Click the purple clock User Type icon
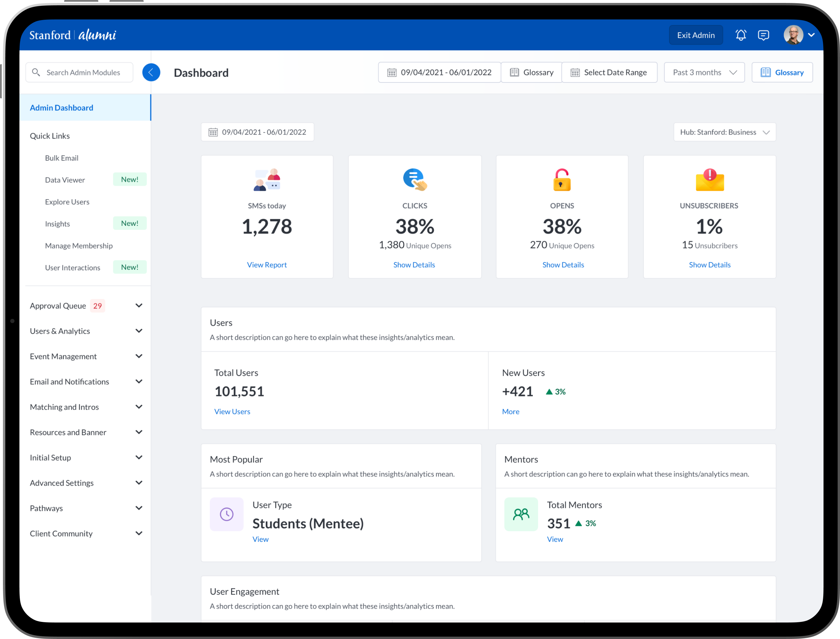Screen dimensions: 840x639 click(x=227, y=514)
